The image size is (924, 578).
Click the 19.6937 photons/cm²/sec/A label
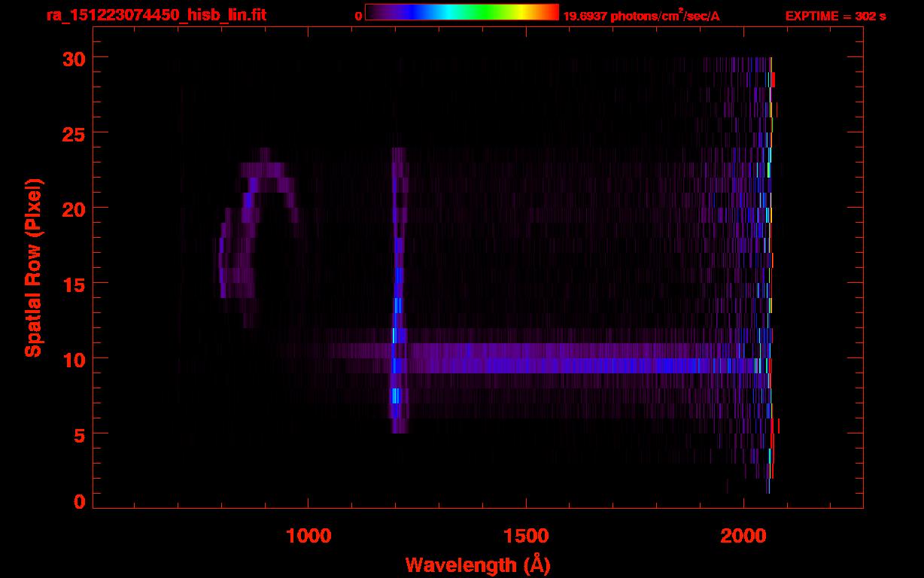[x=641, y=16]
